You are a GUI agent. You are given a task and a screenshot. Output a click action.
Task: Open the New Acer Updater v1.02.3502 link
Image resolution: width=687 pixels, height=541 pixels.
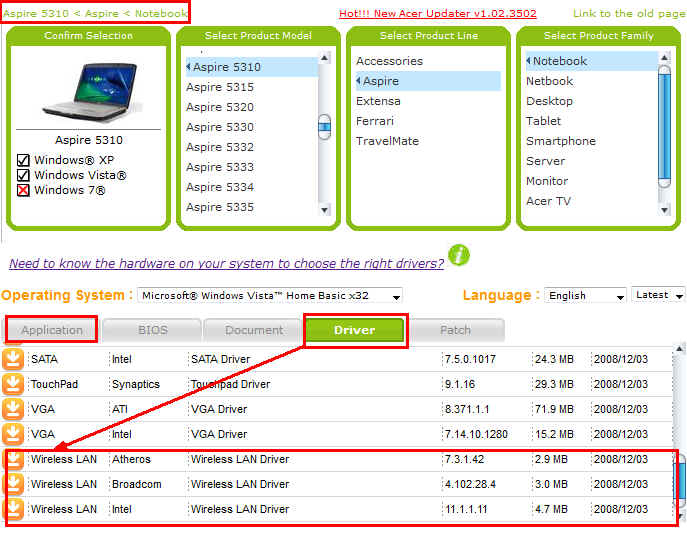click(438, 14)
